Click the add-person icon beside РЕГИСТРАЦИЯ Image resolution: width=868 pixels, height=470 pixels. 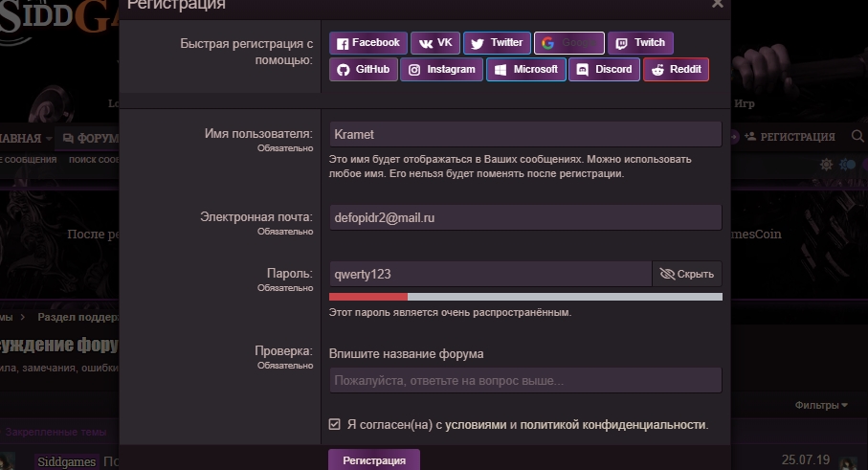(750, 136)
